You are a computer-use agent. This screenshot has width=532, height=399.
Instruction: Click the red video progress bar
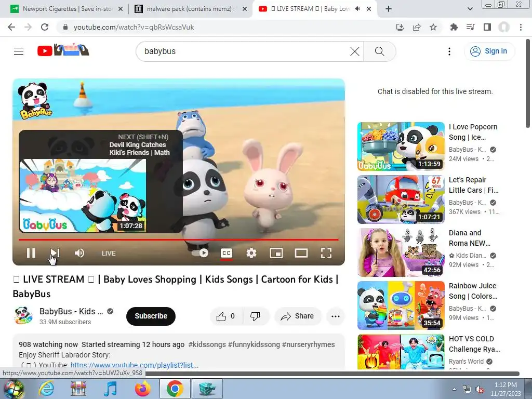(179, 240)
